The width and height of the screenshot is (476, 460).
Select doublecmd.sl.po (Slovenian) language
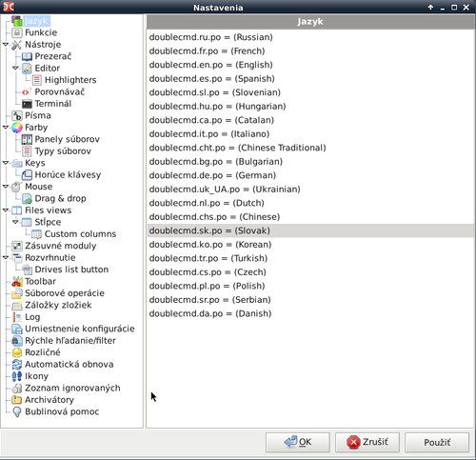310,92
